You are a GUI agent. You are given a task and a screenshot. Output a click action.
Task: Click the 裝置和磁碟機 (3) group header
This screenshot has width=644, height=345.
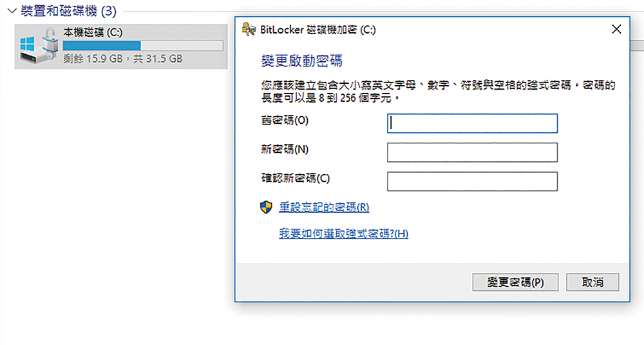coord(69,11)
